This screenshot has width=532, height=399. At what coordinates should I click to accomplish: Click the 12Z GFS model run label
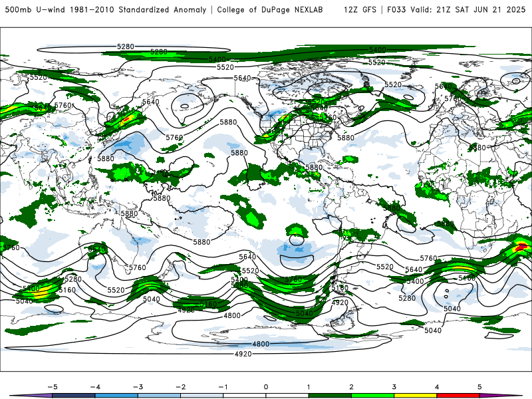pyautogui.click(x=360, y=9)
